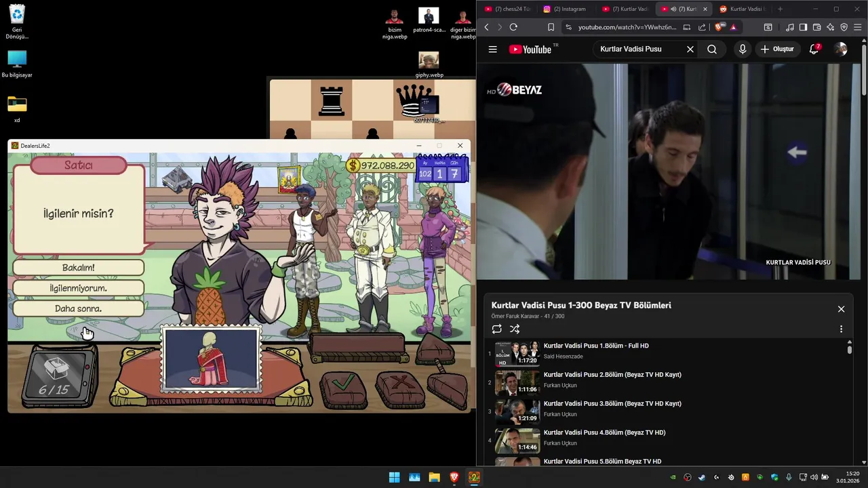Screen dimensions: 868x488
Task: Share the page link from address bar
Action: (702, 27)
